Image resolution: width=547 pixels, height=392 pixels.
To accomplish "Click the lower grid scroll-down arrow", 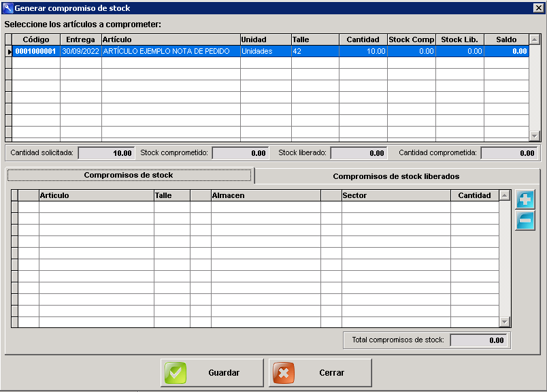I will tap(504, 321).
